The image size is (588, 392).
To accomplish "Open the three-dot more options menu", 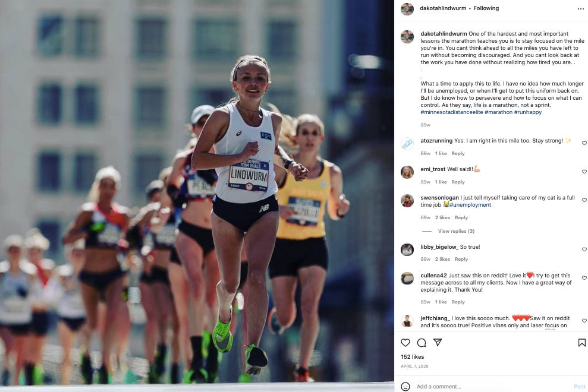I will coord(580,9).
